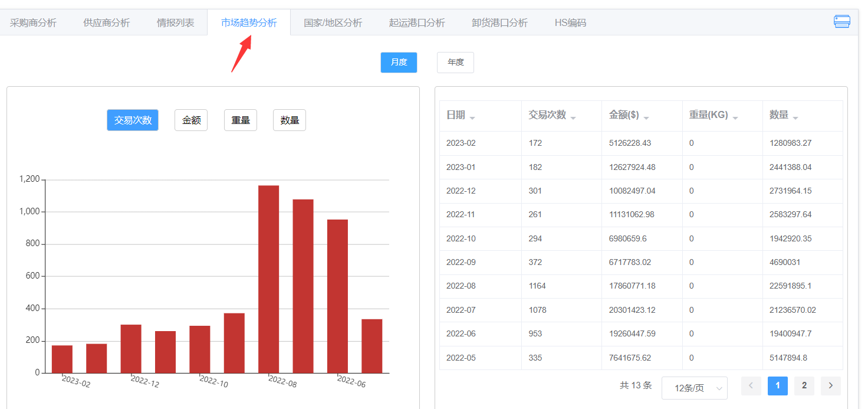Click amount cell 20301423.12
The height and width of the screenshot is (409, 868).
point(632,310)
